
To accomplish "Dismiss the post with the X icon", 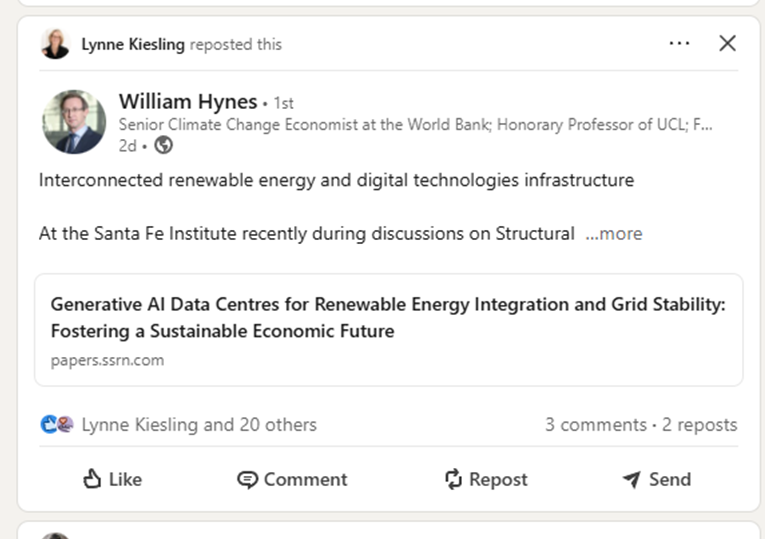I will (x=727, y=43).
